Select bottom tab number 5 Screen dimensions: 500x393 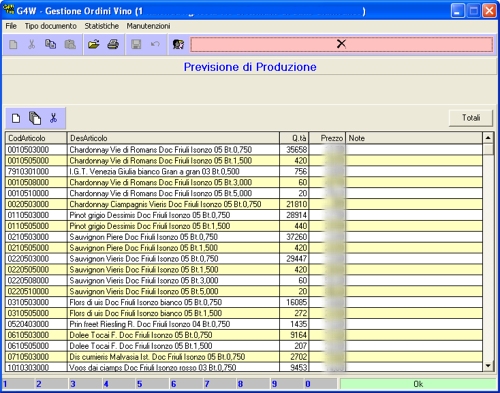click(153, 384)
